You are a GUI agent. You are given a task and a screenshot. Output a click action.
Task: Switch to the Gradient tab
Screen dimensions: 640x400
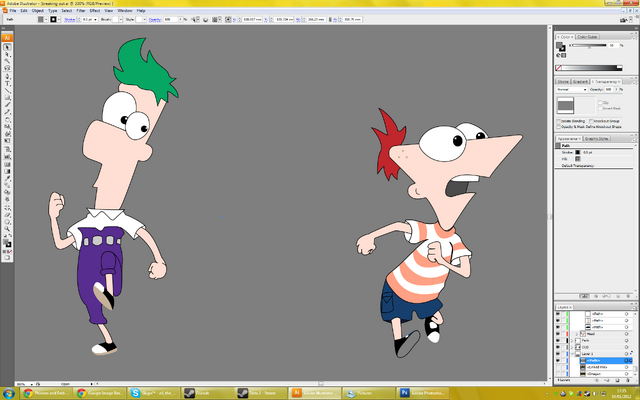[x=580, y=82]
